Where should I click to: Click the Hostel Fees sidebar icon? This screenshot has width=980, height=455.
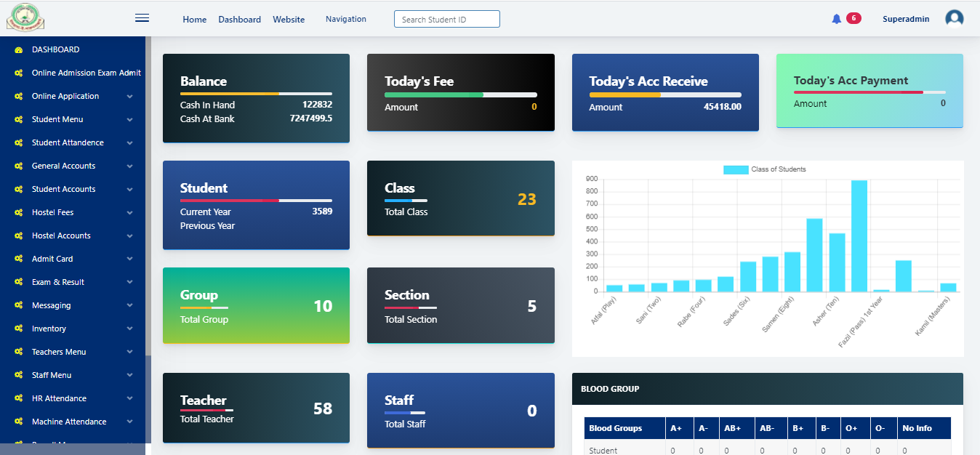[18, 213]
